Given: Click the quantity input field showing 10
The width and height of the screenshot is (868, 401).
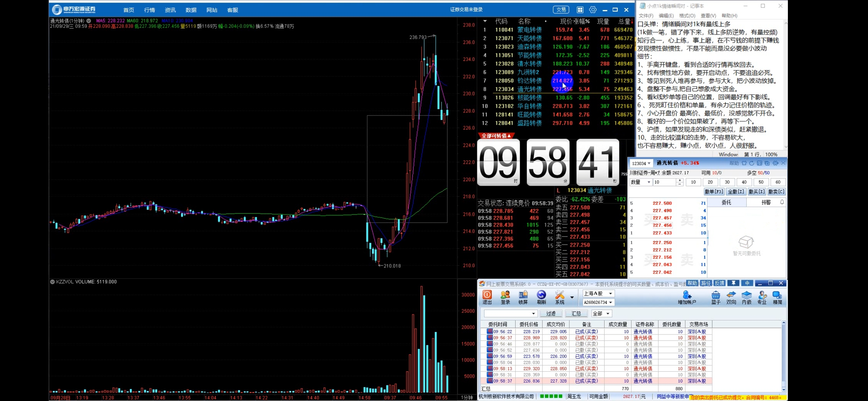Looking at the screenshot, I should click(x=665, y=182).
